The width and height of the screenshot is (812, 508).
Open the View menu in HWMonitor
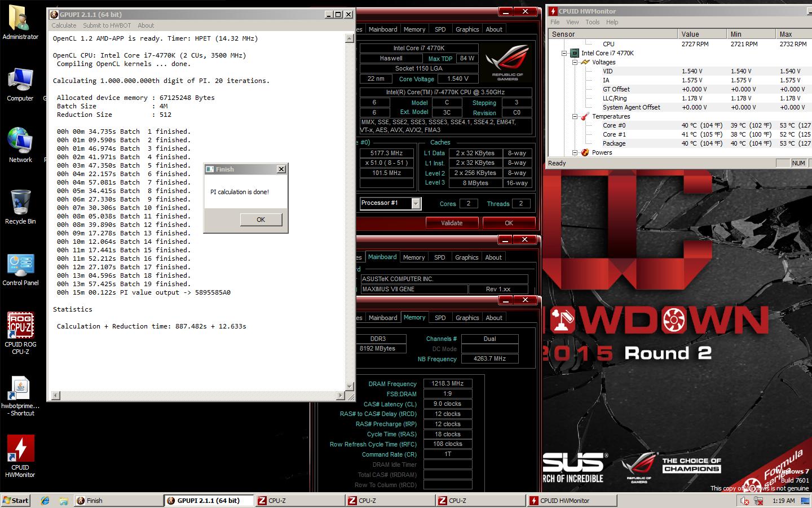[x=572, y=22]
